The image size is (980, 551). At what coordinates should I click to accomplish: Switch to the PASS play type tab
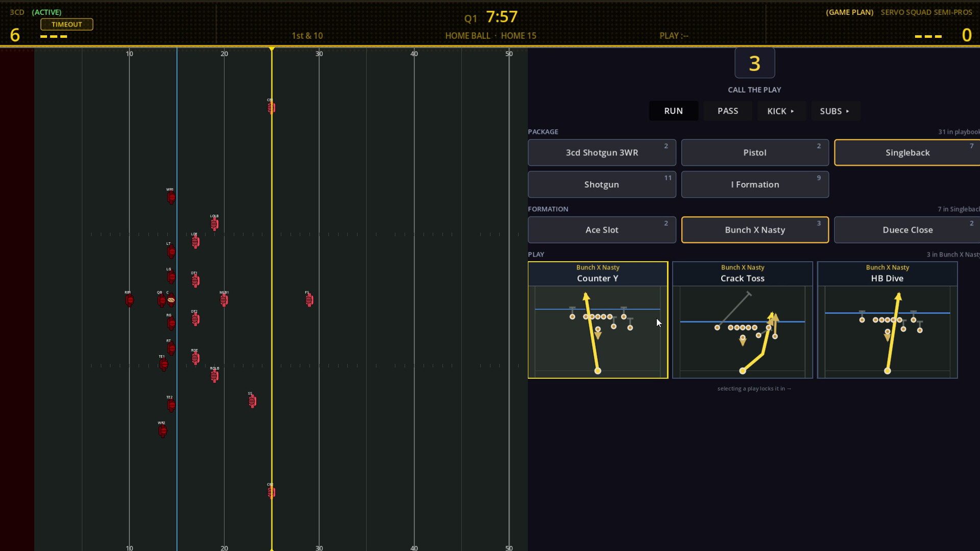(x=727, y=111)
